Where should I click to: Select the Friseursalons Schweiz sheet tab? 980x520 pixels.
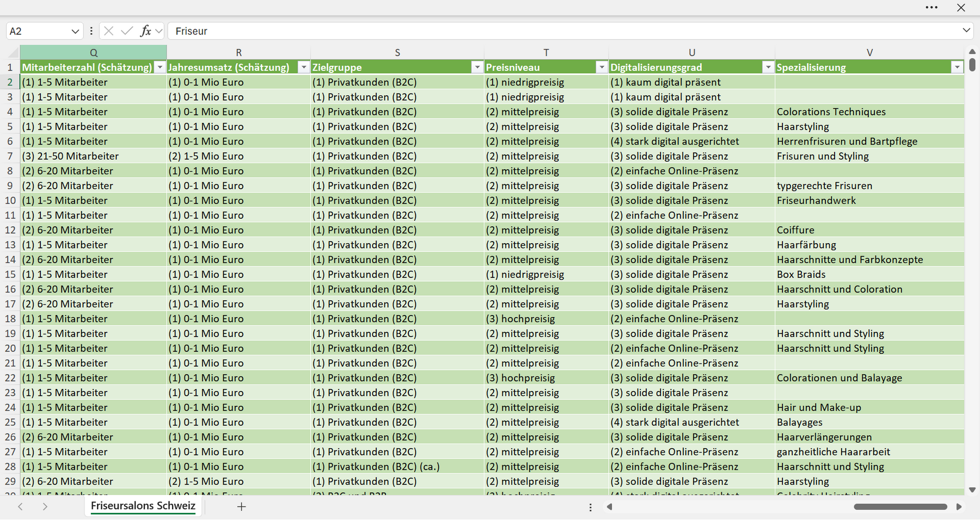(143, 506)
